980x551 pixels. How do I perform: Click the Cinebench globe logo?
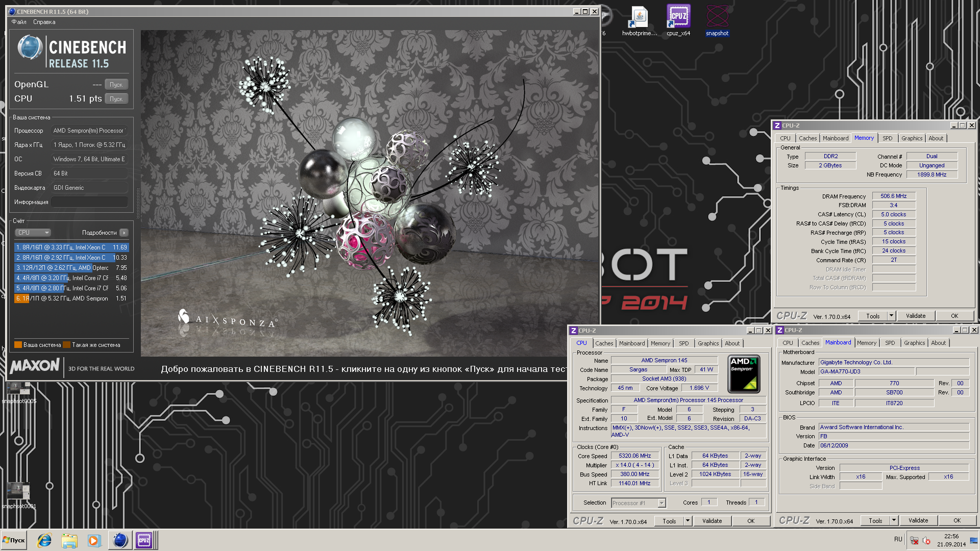30,47
